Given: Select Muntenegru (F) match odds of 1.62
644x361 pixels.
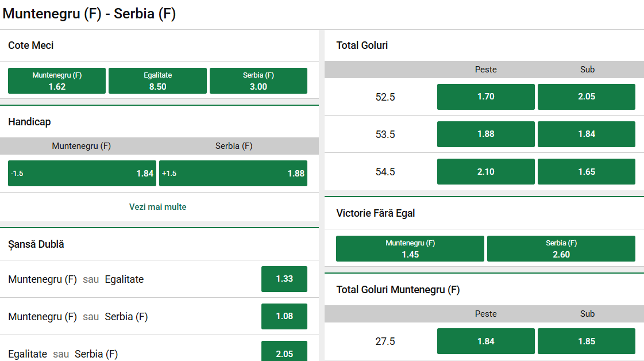Looking at the screenshot, I should click(56, 80).
